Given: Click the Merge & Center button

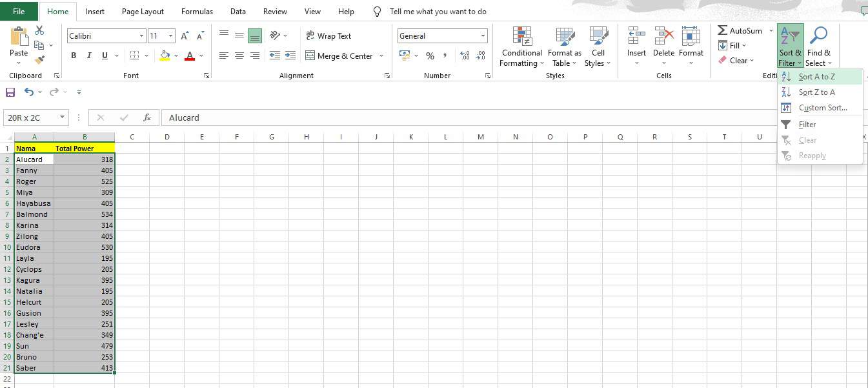Looking at the screenshot, I should click(x=339, y=56).
